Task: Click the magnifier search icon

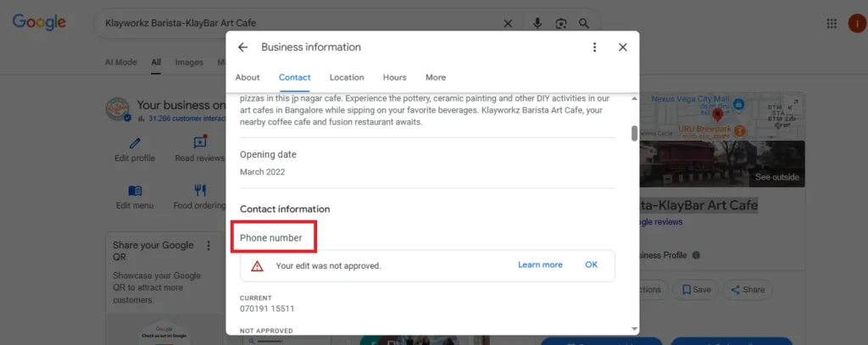Action: click(x=584, y=23)
